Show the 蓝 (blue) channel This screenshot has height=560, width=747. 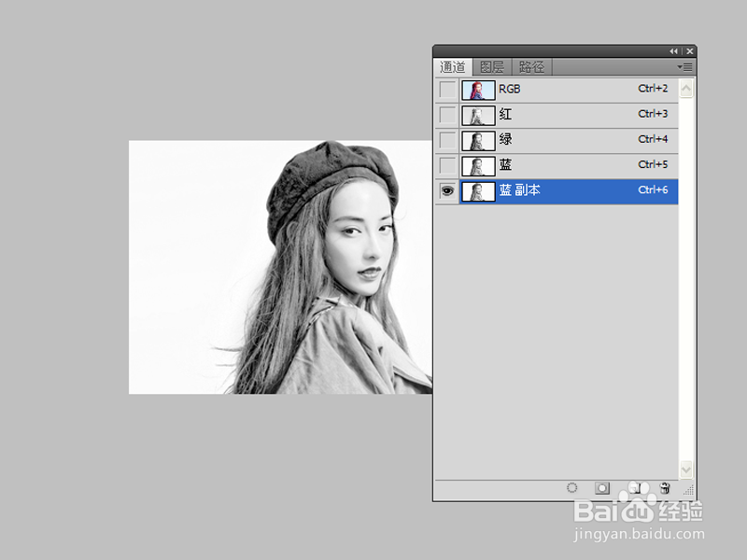click(x=447, y=166)
